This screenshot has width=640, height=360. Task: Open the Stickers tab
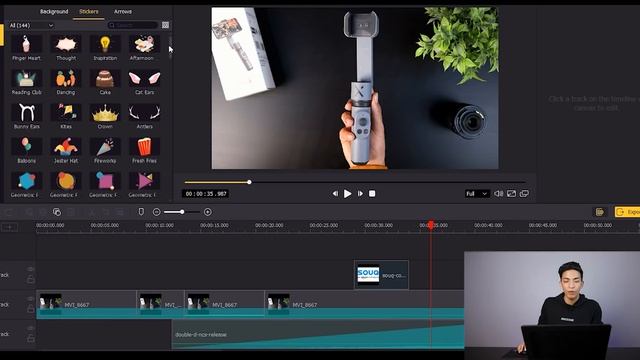click(89, 11)
